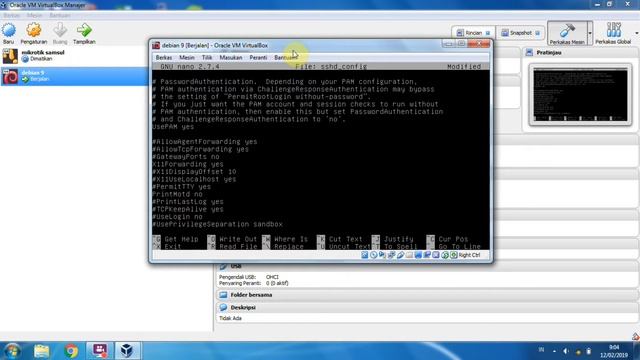Open dropdown arrow beside Perkakas Global
The height and width of the screenshot is (360, 640).
coord(637,33)
